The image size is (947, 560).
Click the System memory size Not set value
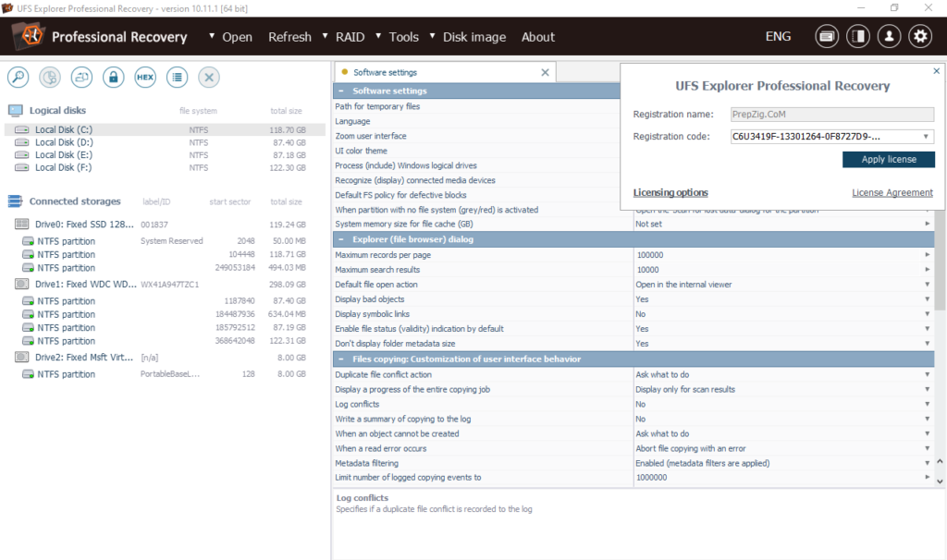pyautogui.click(x=648, y=224)
